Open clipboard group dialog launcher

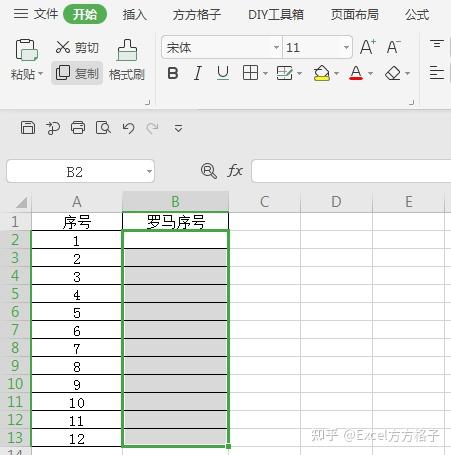(148, 102)
